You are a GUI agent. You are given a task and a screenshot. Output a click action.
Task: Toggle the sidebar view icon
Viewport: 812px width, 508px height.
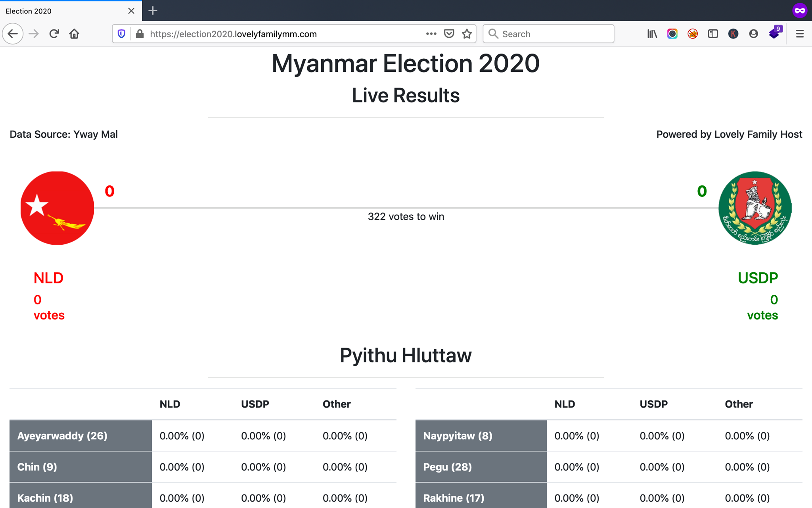tap(712, 34)
